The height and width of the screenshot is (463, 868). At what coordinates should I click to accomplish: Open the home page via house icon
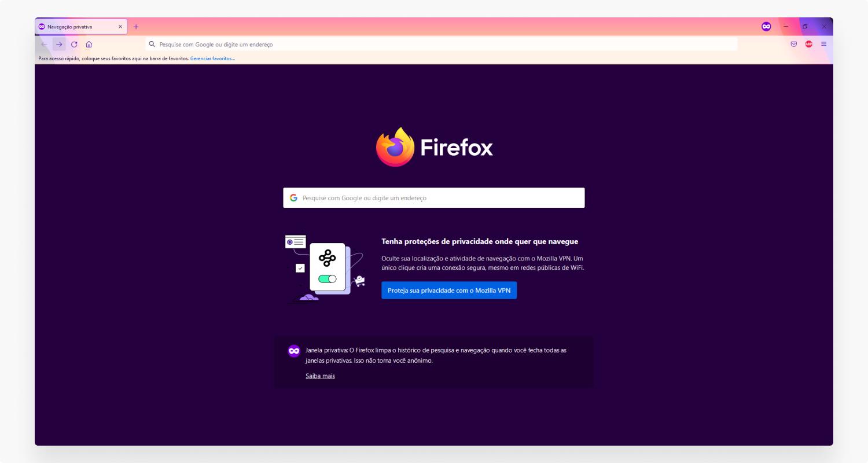coord(89,44)
